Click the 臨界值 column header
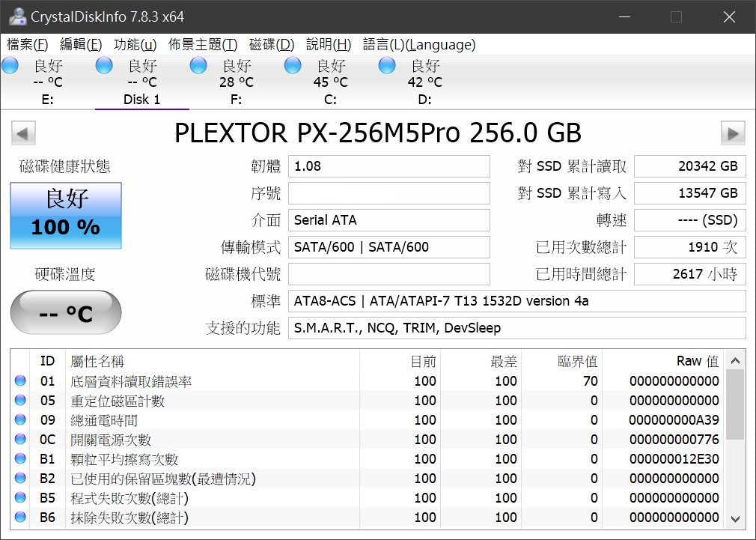 tap(561, 361)
